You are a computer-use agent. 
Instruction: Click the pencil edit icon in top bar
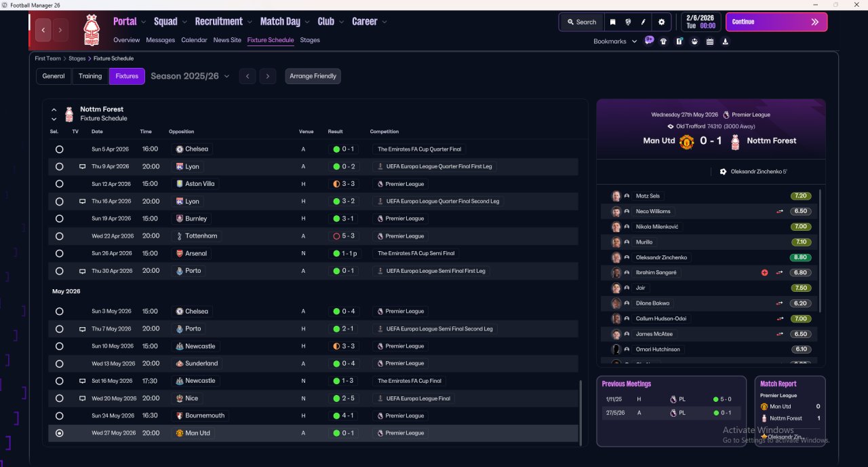(644, 22)
